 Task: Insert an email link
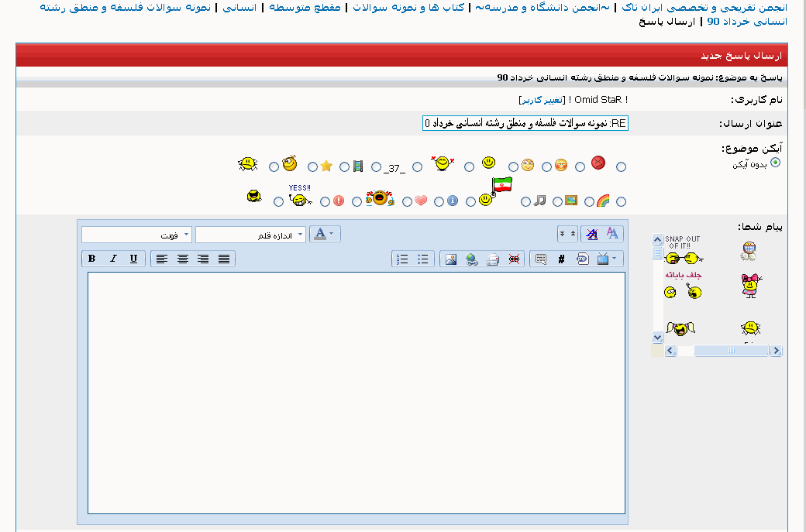[x=493, y=259]
